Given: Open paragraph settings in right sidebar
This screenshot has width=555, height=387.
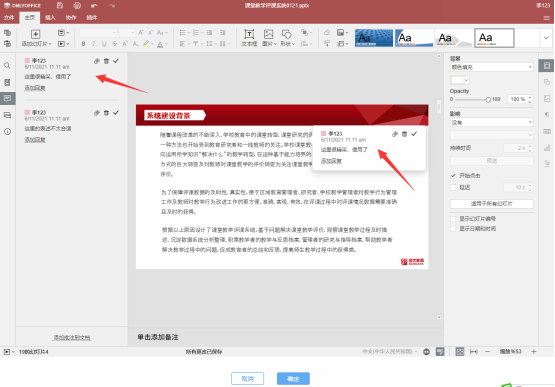Looking at the screenshot, I should [x=547, y=115].
